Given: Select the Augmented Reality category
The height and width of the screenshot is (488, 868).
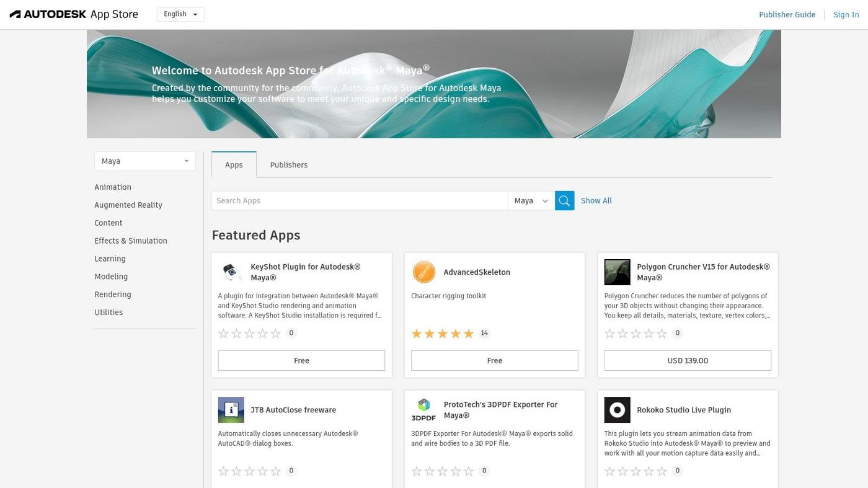Looking at the screenshot, I should [x=128, y=205].
